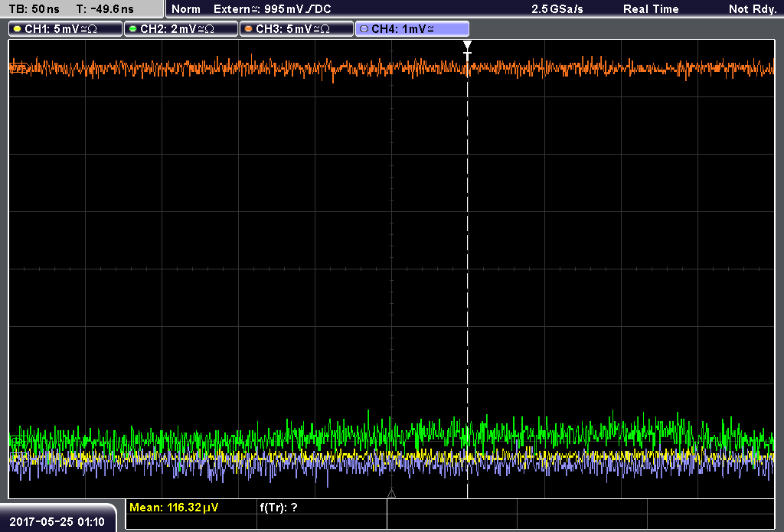
Task: Click the time reference triangle at bottom
Action: 391,494
